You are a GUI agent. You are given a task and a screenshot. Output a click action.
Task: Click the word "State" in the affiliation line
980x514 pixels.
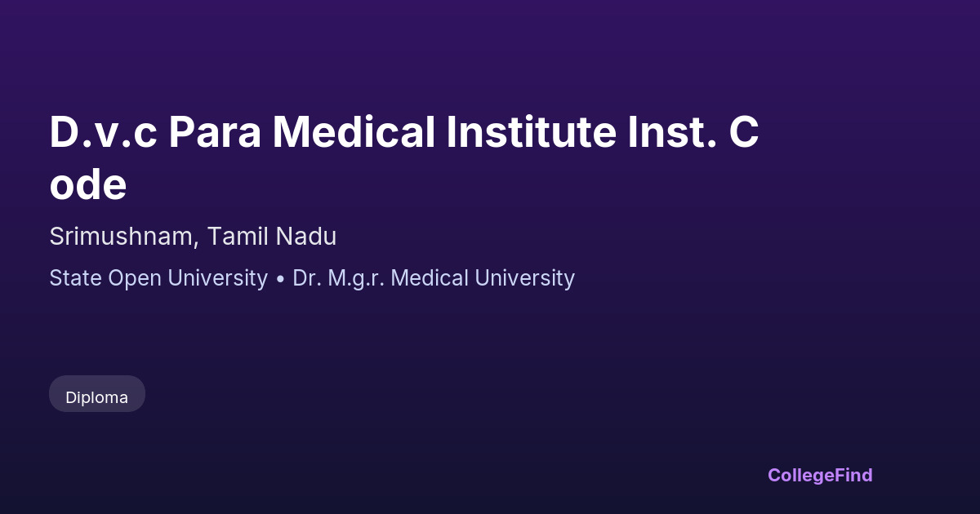pos(76,278)
